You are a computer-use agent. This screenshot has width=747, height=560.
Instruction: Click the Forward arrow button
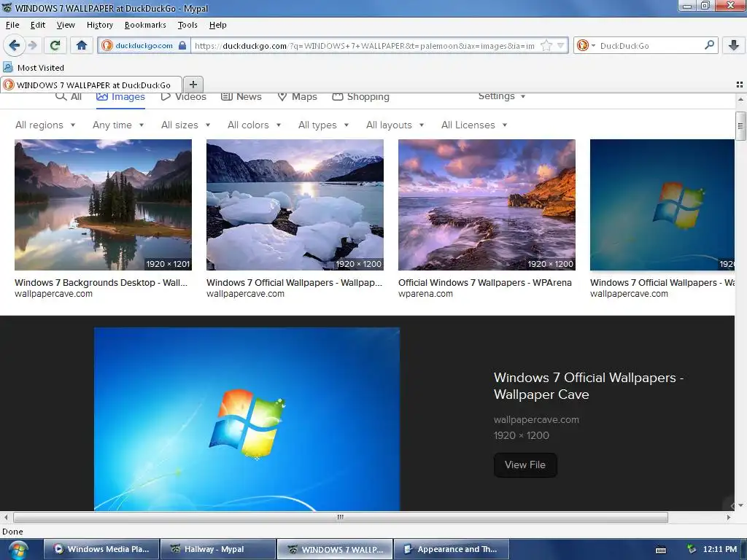(x=33, y=45)
